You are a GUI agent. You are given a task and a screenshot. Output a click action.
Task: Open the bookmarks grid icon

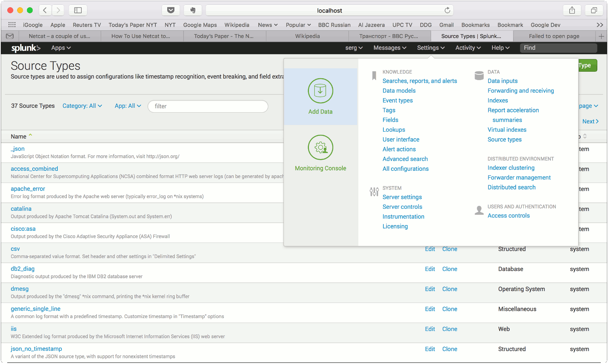point(12,25)
